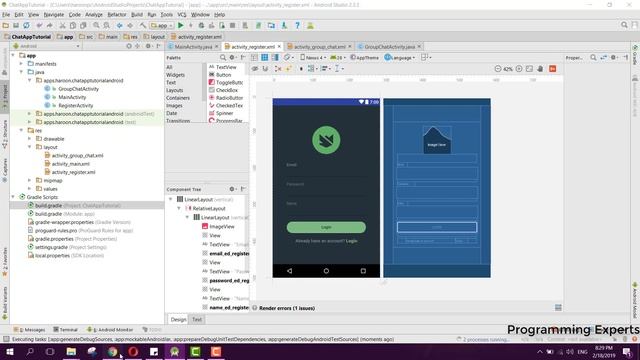This screenshot has height=360, width=640.
Task: Open the Android project view dropdown
Action: pos(46,46)
